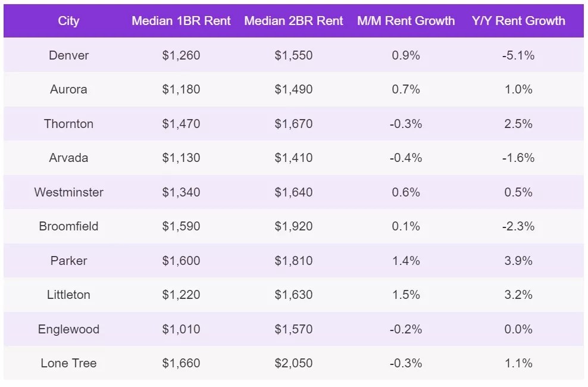Click Parker's 1BR rent of $1,600
Screen dimensions: 588x387
click(181, 261)
